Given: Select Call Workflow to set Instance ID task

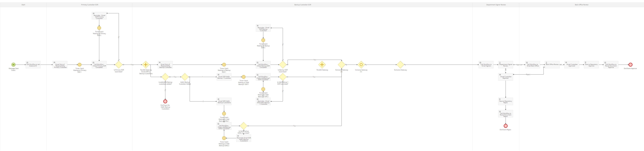Looking at the screenshot, I should point(33,65).
